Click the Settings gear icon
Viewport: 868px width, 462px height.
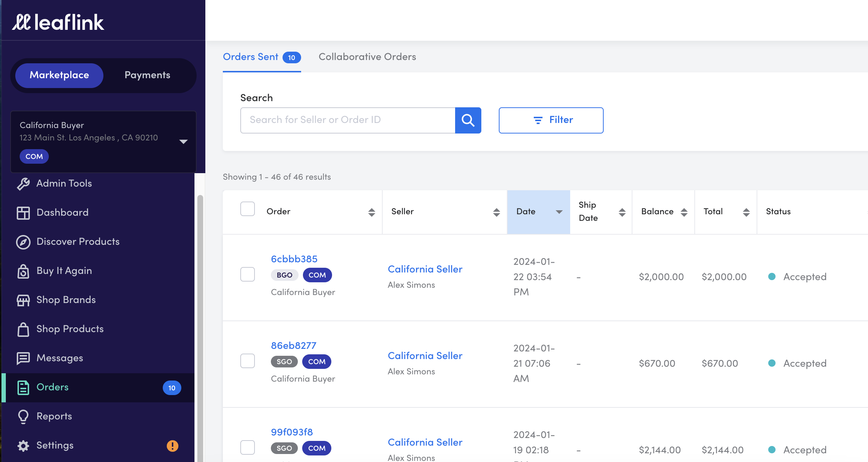click(x=23, y=446)
